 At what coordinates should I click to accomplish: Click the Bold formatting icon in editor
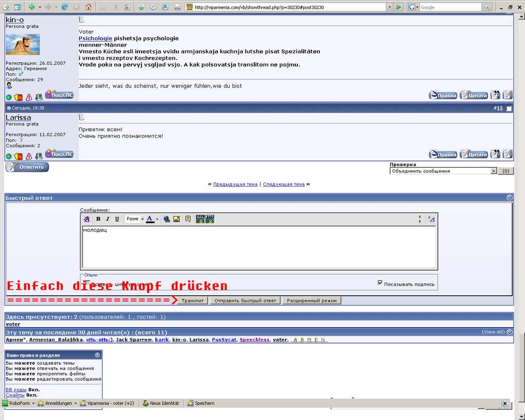(98, 219)
